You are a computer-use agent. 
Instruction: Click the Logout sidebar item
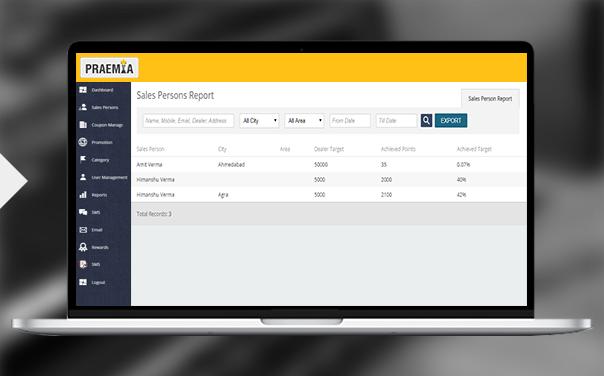[92, 282]
